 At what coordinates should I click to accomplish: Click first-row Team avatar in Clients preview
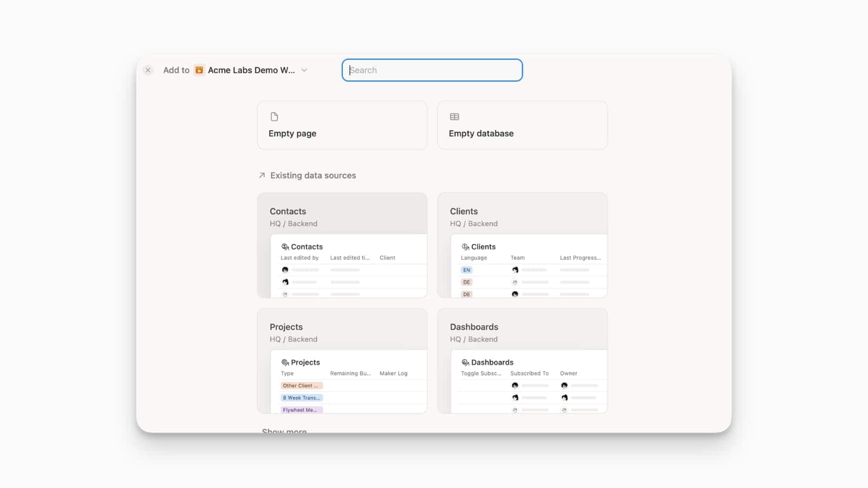tap(515, 269)
